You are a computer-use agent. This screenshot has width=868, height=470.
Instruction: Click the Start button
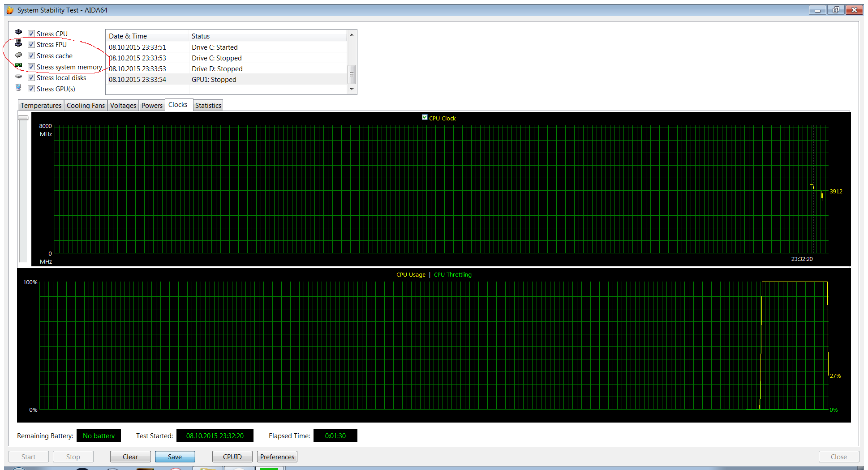pyautogui.click(x=29, y=457)
